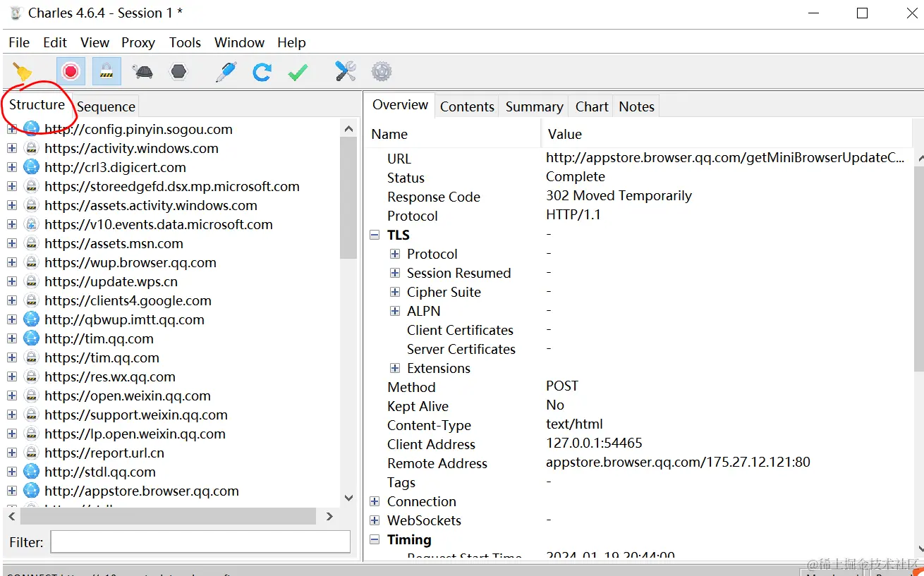
Task: Repeat the request with the blue circular arrow
Action: 262,72
